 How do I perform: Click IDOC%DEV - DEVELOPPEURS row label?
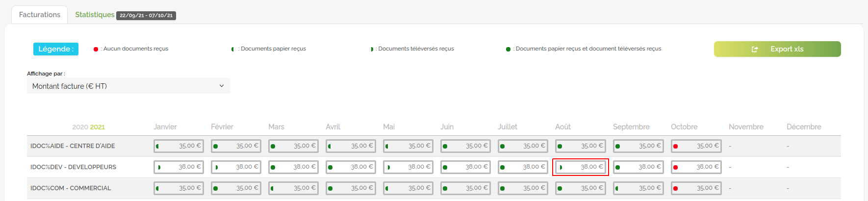tap(73, 167)
